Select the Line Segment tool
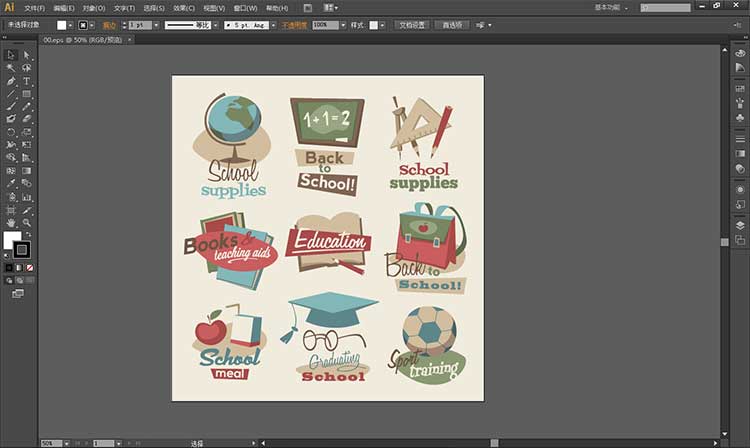This screenshot has width=750, height=448. 11,94
